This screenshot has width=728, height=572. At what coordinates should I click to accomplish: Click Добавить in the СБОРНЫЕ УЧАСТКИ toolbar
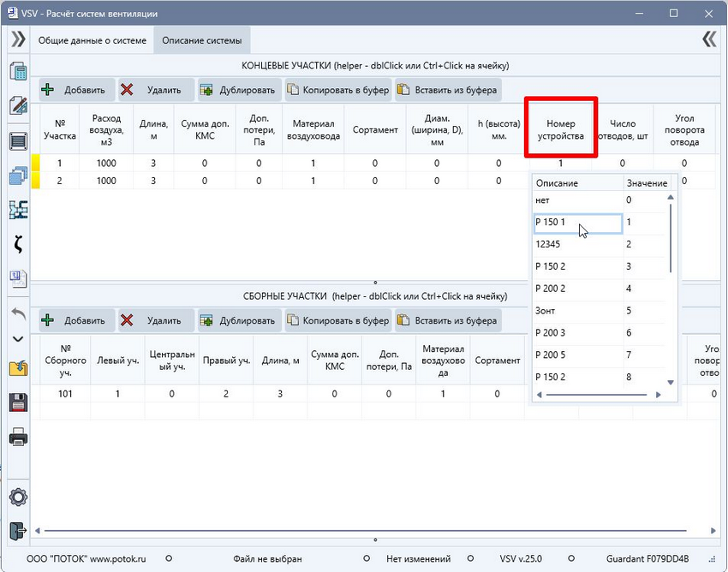[76, 320]
